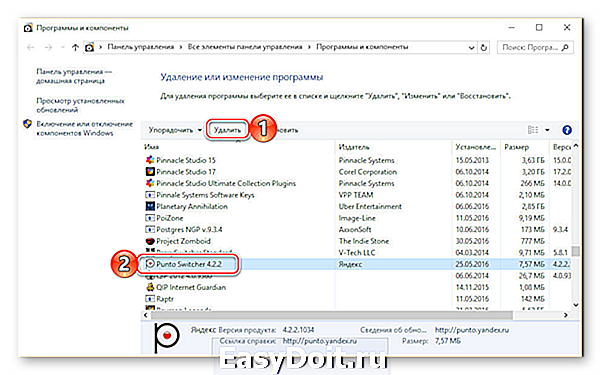Select Punto Switcher 4.2.2 icon
Image resolution: width=600 pixels, height=375 pixels.
(x=150, y=264)
